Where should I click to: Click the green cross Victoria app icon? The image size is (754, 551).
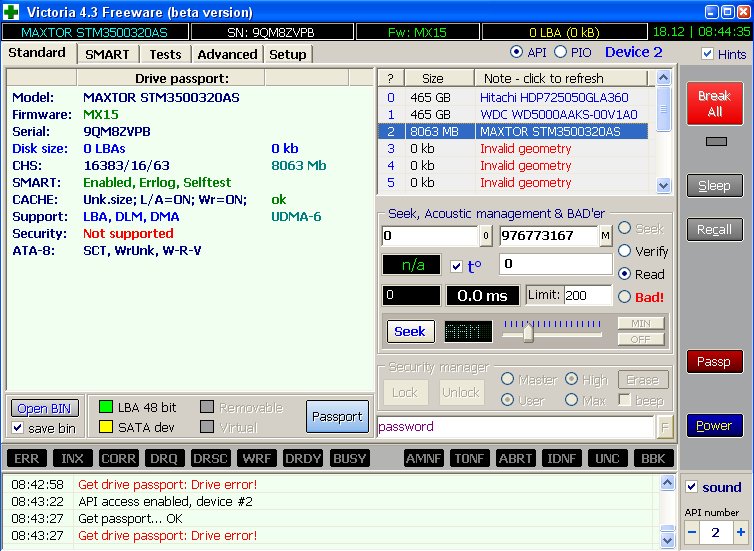coord(11,12)
